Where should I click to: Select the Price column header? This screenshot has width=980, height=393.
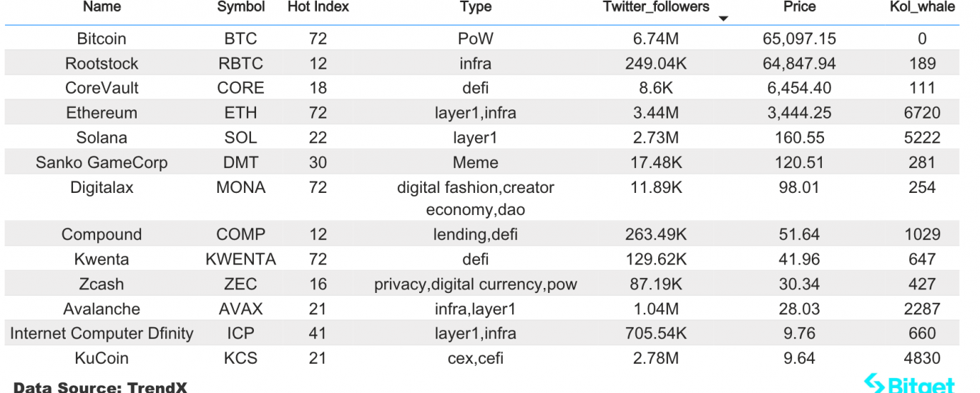(x=799, y=7)
